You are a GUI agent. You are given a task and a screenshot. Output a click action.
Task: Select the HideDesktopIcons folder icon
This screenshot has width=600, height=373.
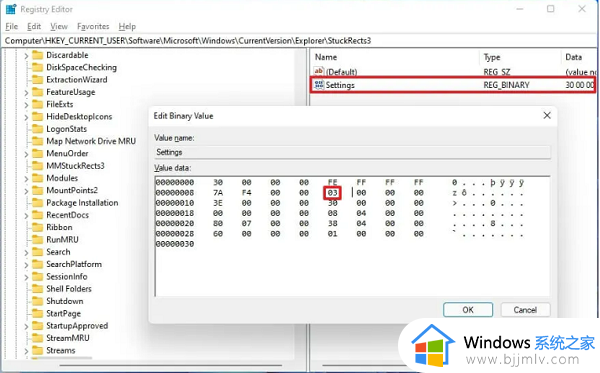[38, 116]
